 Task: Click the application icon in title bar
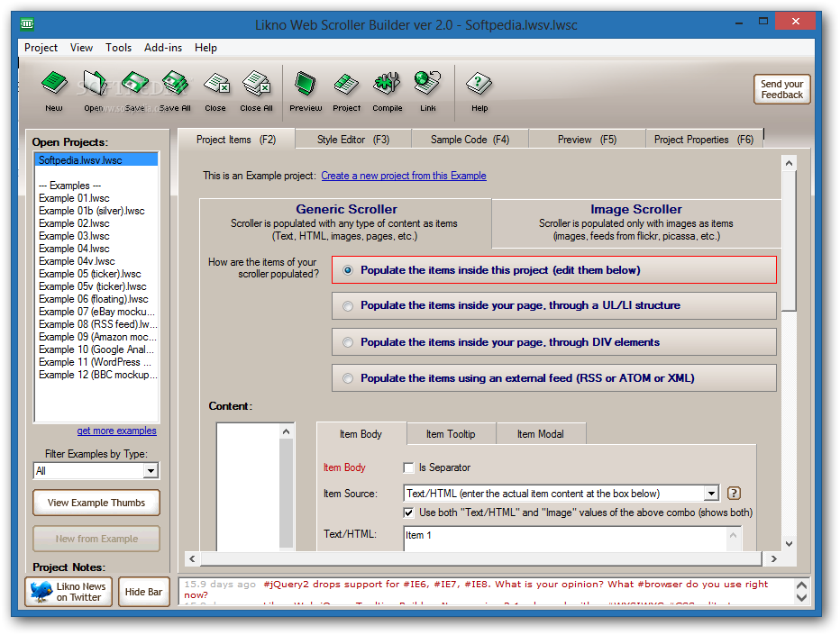tap(27, 24)
